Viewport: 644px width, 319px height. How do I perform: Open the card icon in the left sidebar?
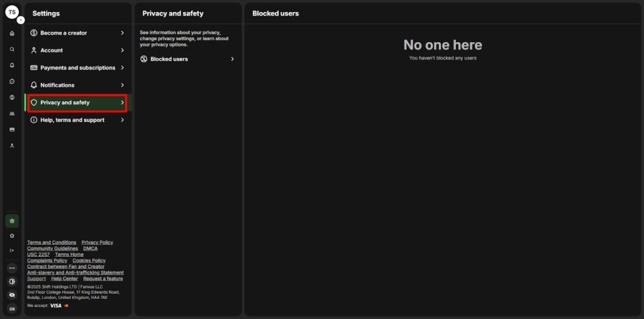[12, 129]
